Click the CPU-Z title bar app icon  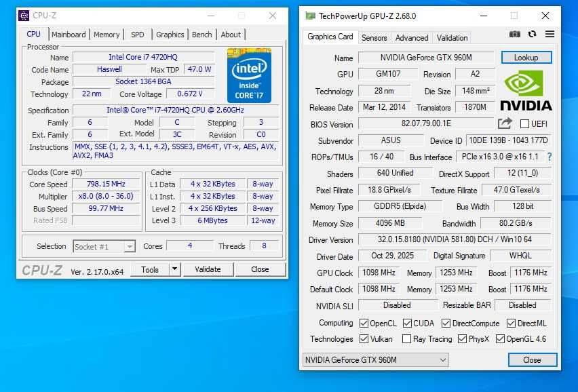point(24,16)
